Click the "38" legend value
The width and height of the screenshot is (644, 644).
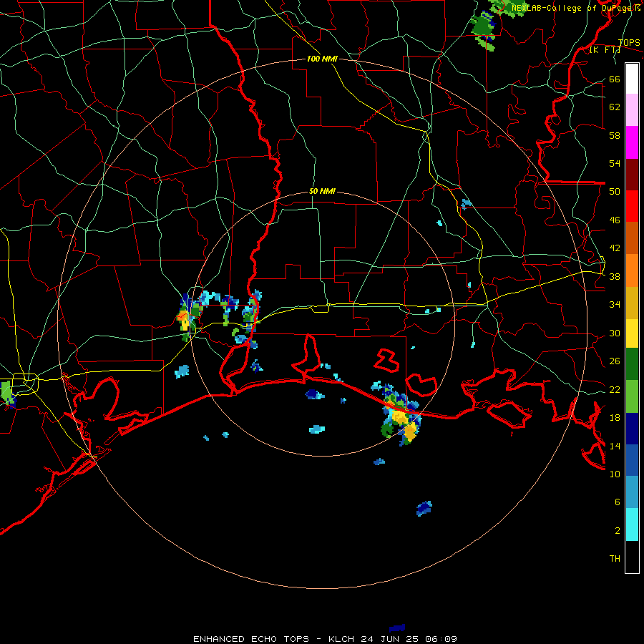(615, 277)
